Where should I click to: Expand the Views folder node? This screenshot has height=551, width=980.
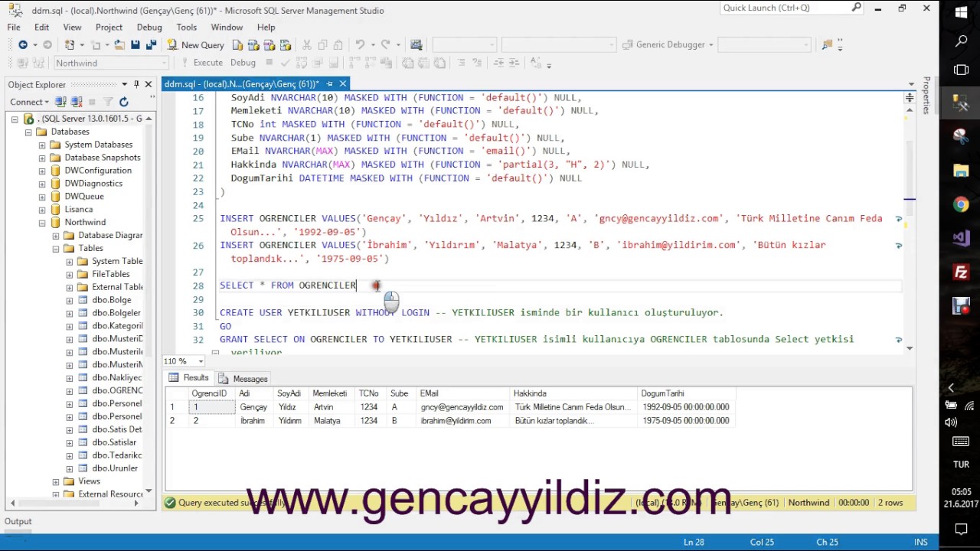coord(56,481)
